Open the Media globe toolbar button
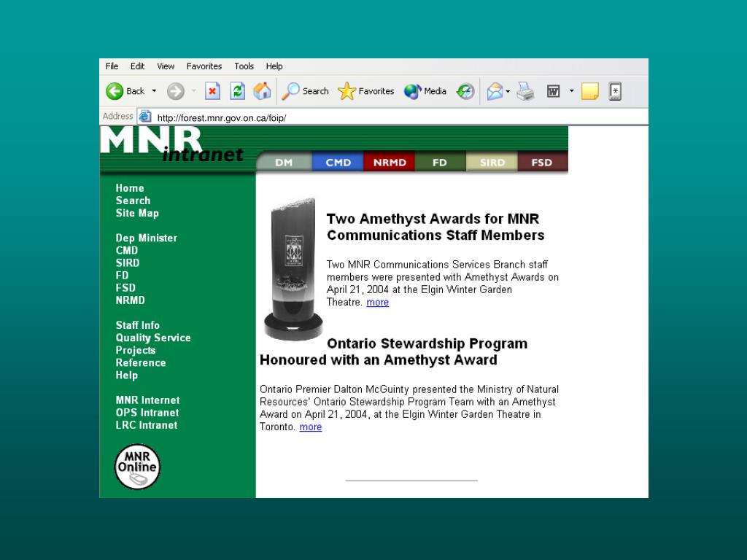747x560 pixels. (425, 91)
